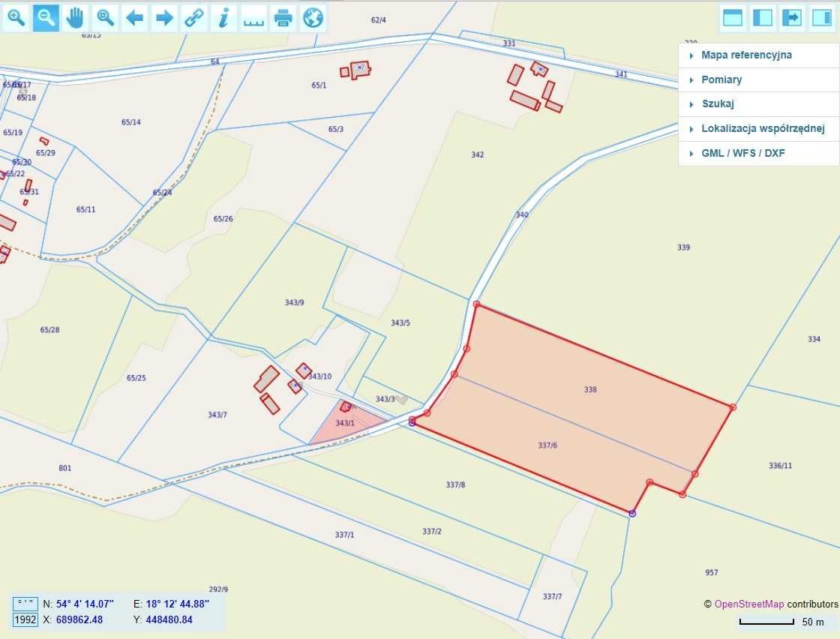Toggle the left side panel layout button
This screenshot has width=840, height=639.
(762, 18)
